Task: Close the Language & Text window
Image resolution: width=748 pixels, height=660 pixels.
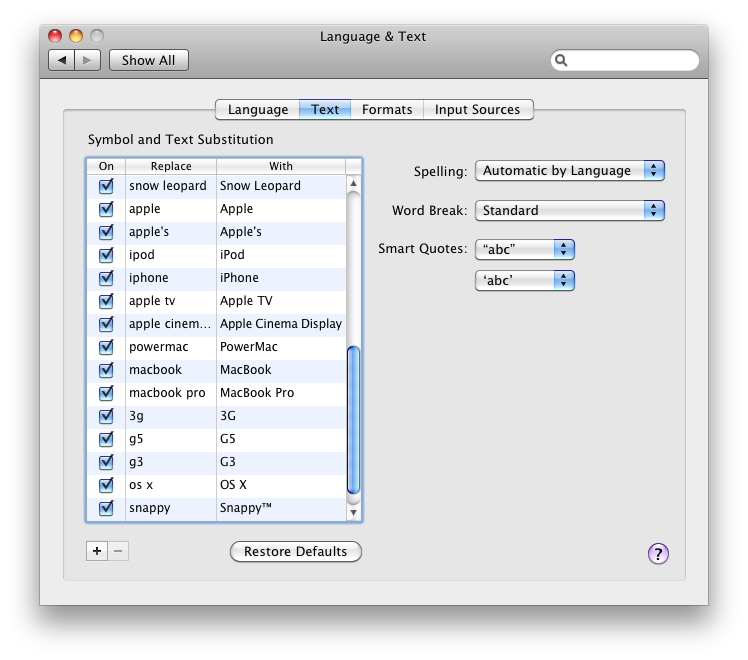Action: click(55, 36)
